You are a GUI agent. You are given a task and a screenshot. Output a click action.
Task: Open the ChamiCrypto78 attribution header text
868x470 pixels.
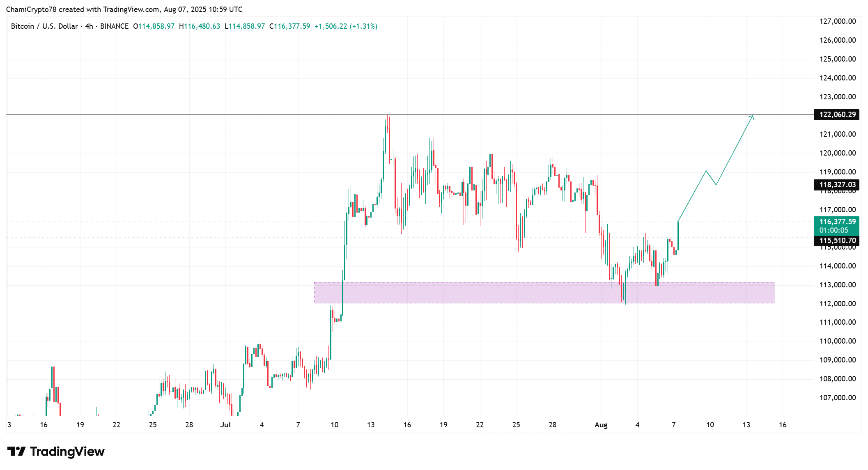pos(124,9)
